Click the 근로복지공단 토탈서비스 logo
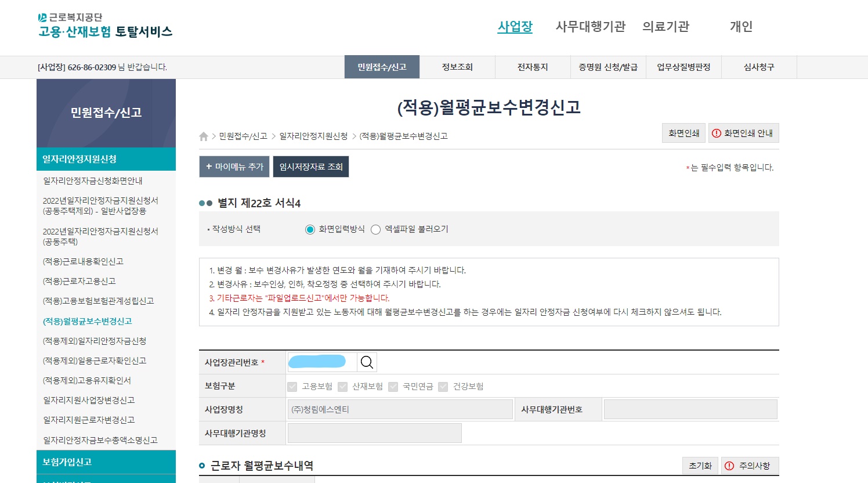This screenshot has width=868, height=483. pos(105,26)
